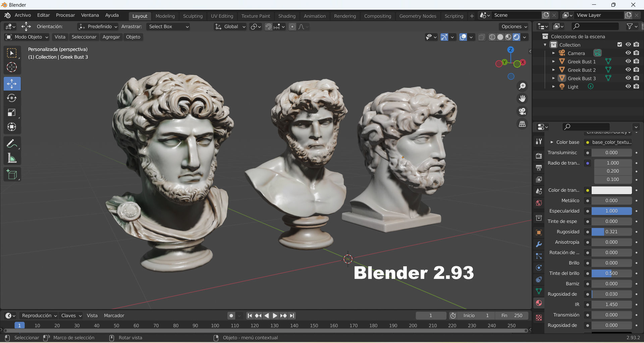644x343 pixels.
Task: Toggle X-ray view button
Action: pyautogui.click(x=482, y=37)
